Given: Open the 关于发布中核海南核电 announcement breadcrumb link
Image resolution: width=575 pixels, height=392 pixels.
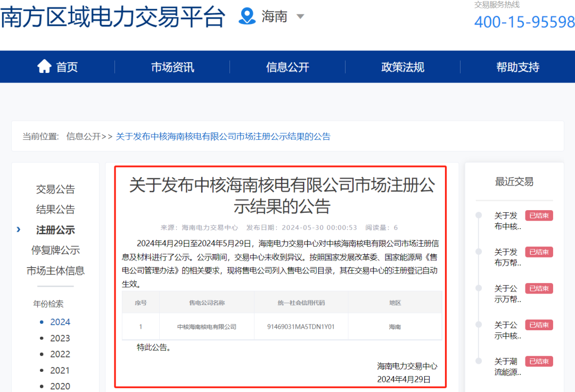Looking at the screenshot, I should coord(224,137).
